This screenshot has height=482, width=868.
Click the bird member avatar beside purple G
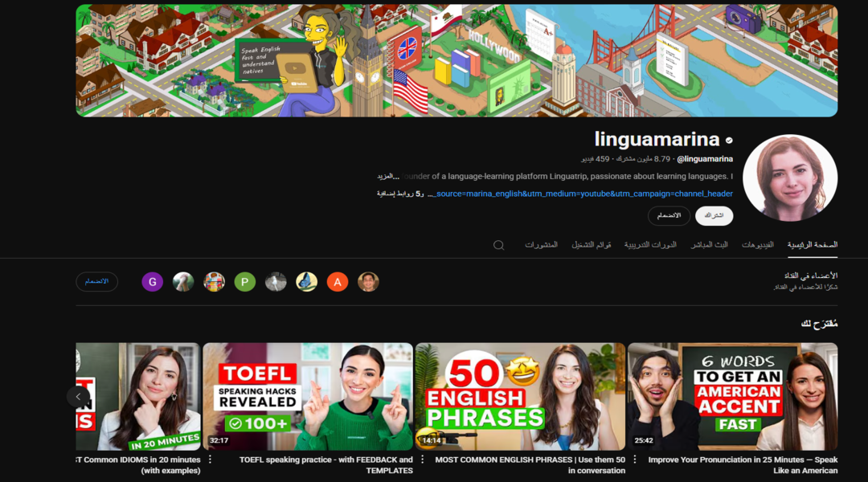(183, 282)
